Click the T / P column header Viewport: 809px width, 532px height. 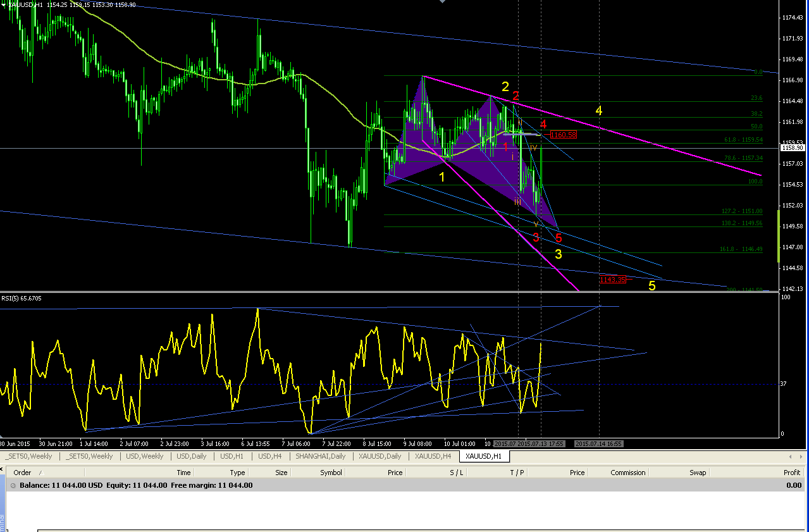click(x=517, y=473)
